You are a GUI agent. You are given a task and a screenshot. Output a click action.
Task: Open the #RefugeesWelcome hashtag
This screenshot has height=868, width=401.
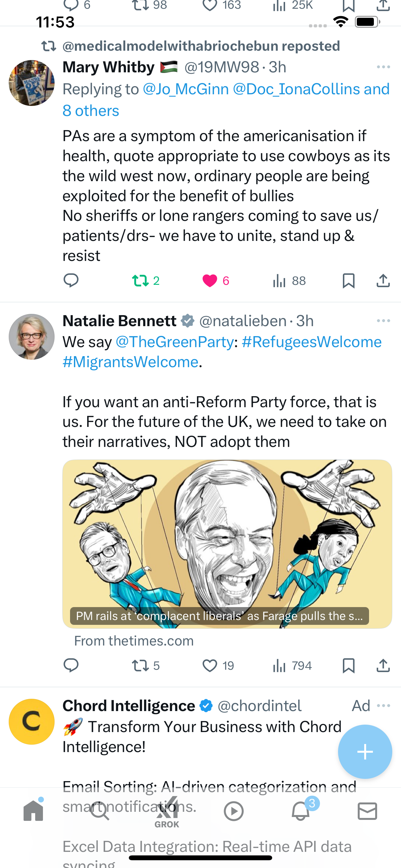click(x=312, y=342)
